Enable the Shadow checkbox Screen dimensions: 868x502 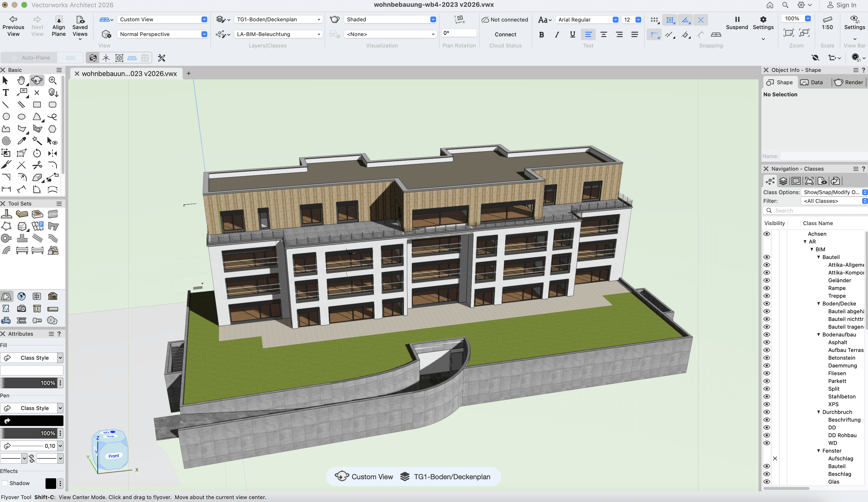point(5,483)
